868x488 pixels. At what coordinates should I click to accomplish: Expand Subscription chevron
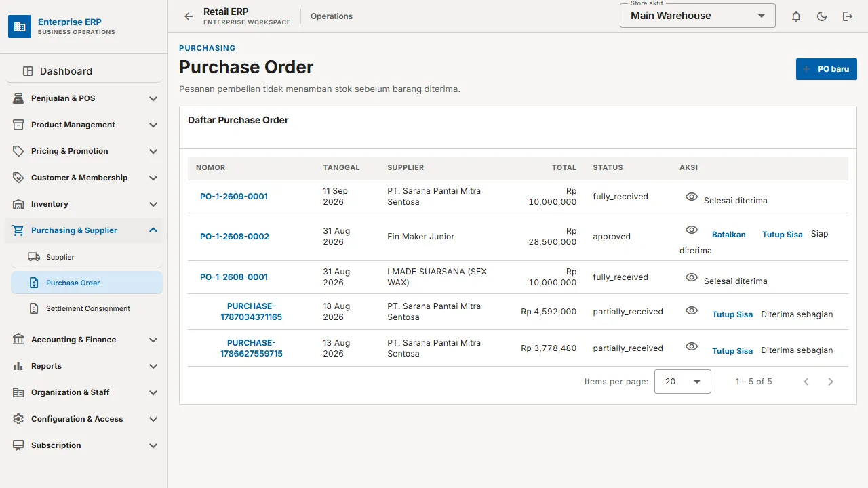pos(153,445)
